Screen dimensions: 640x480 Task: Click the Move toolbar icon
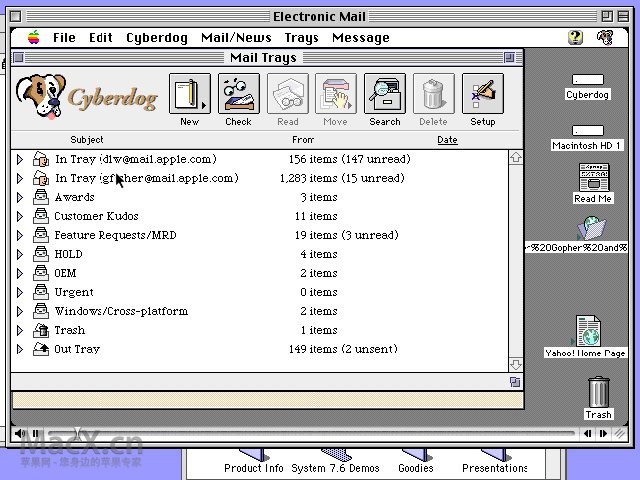[x=336, y=93]
